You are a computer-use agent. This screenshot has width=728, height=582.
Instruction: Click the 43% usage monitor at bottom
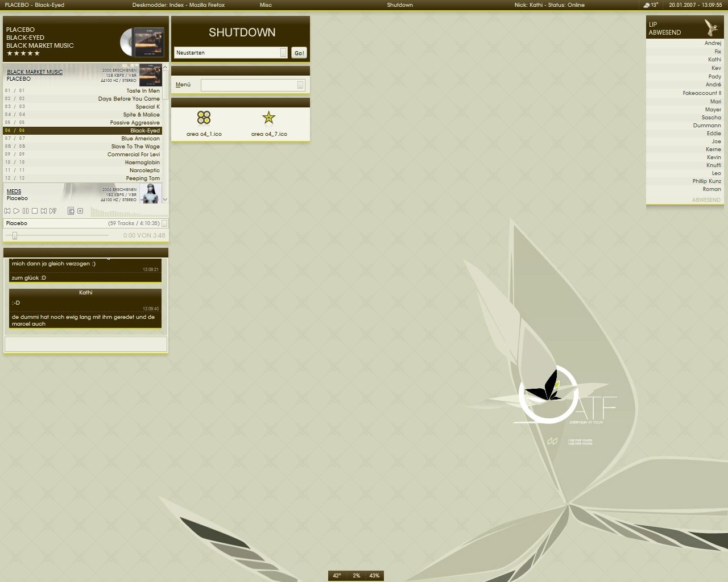374,576
